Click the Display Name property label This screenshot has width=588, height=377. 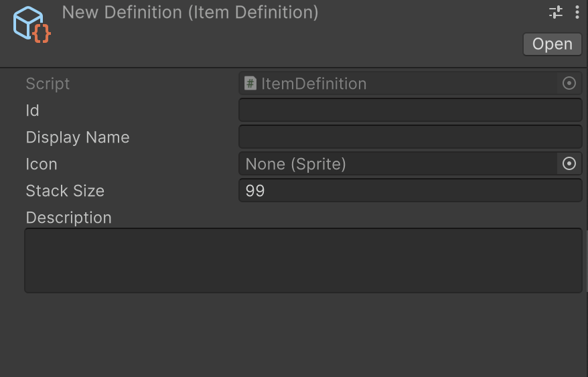pyautogui.click(x=78, y=137)
